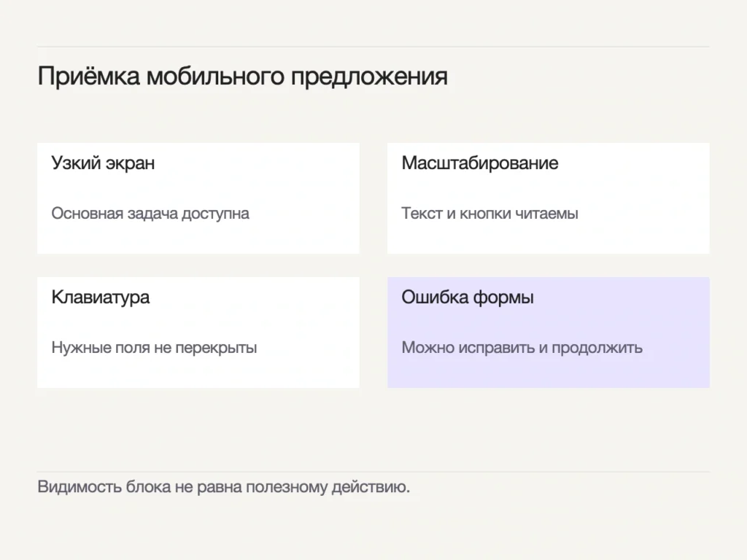Select the "Узкий экран" card title
Screen dimensions: 747x560
click(103, 163)
